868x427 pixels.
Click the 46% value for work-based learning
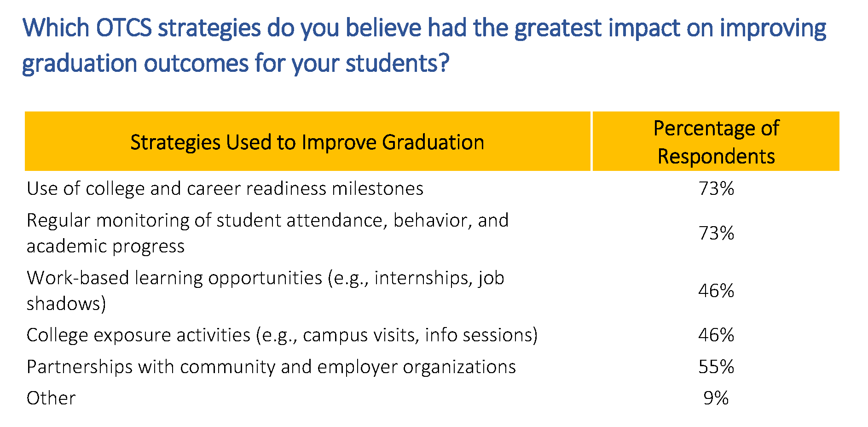716,291
